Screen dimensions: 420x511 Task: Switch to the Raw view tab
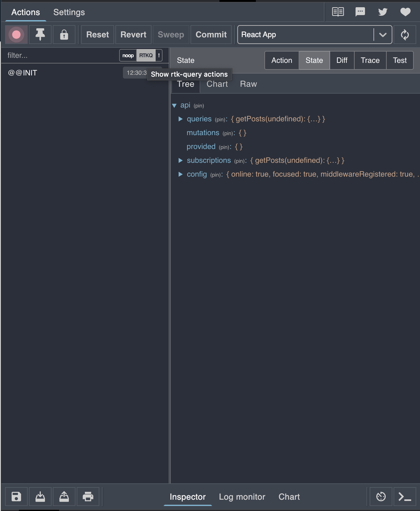click(x=248, y=84)
